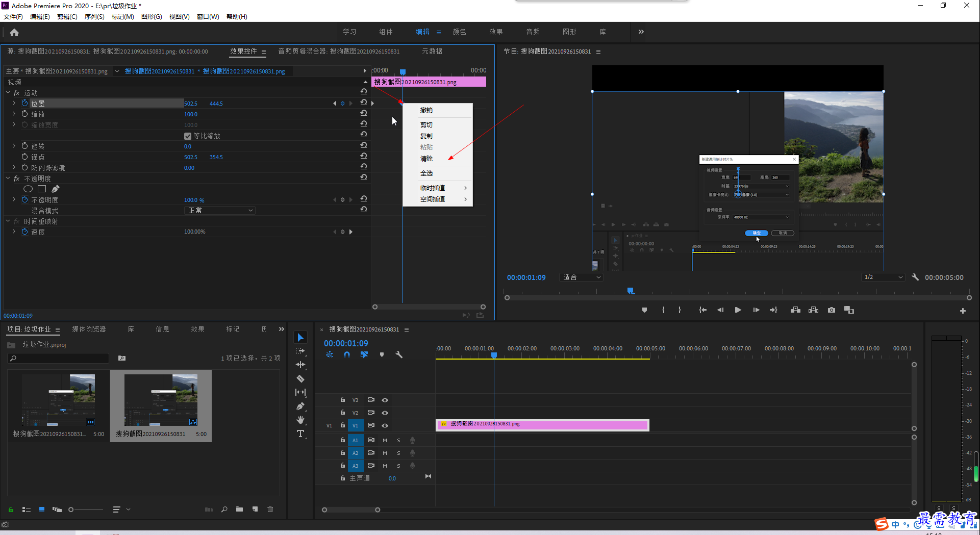Select the Selection tool arrow

tap(300, 338)
